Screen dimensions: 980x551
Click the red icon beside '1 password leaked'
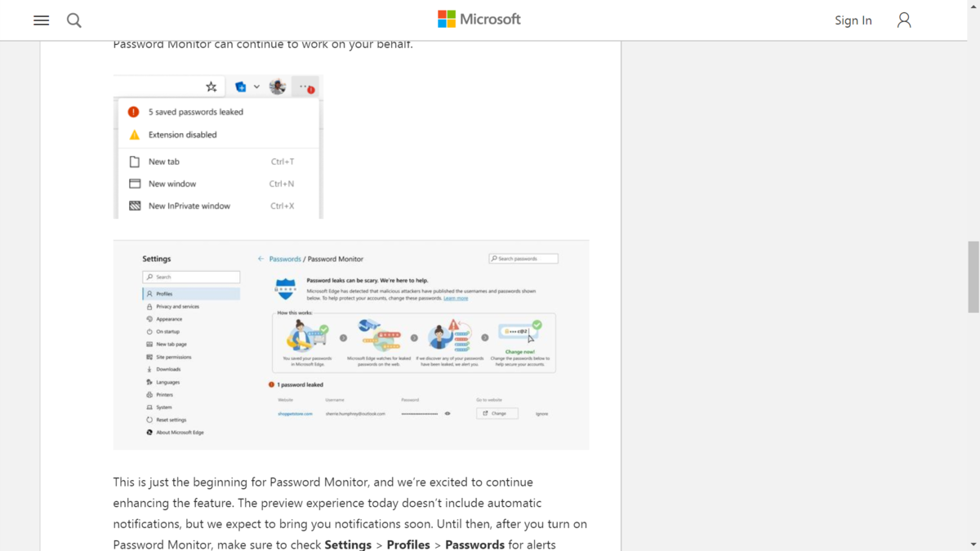click(272, 384)
